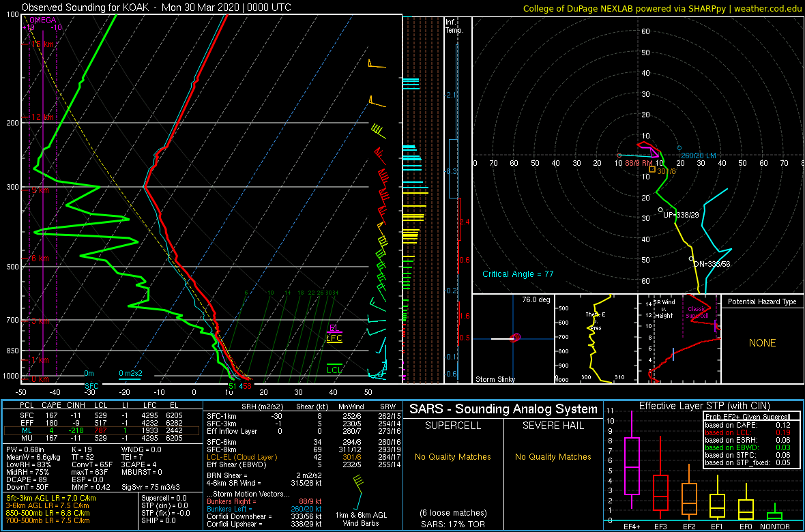Select the SFC parcel row

pyautogui.click(x=101, y=415)
